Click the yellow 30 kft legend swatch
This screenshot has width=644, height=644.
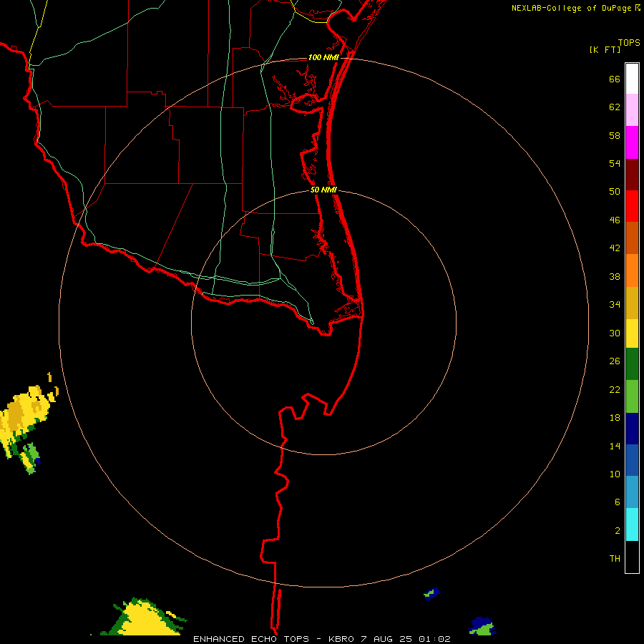pos(632,333)
